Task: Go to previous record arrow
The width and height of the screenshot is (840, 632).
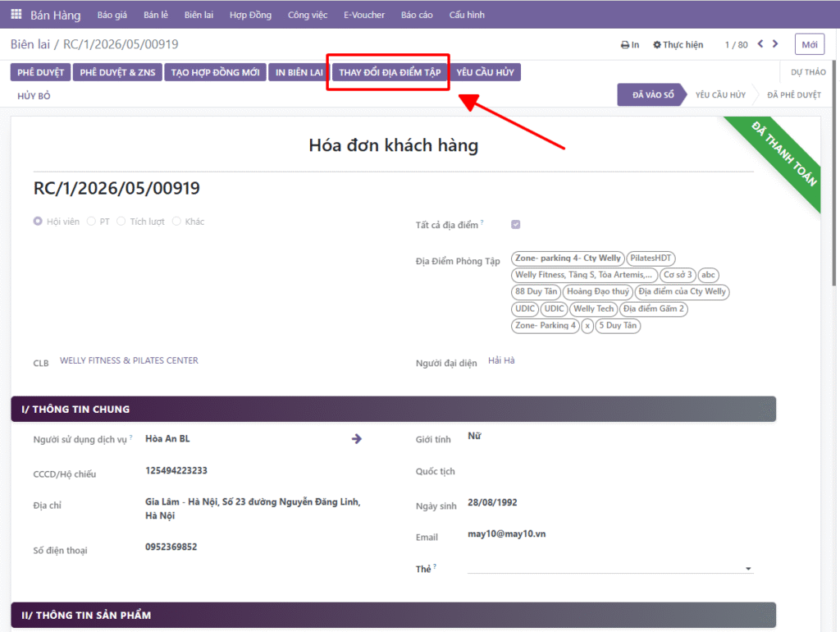Action: point(760,44)
